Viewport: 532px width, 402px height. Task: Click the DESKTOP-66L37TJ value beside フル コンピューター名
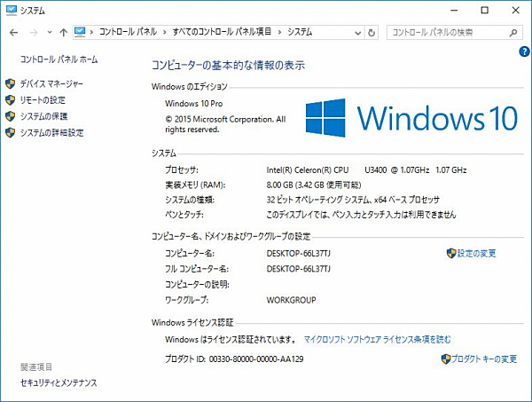click(x=298, y=269)
